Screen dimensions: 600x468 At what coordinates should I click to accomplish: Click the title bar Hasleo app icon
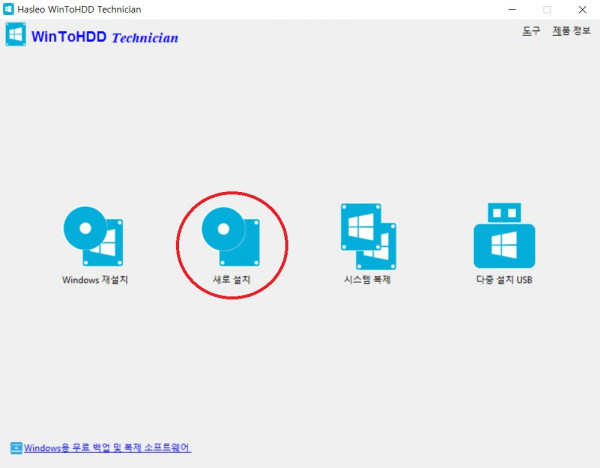tap(8, 9)
